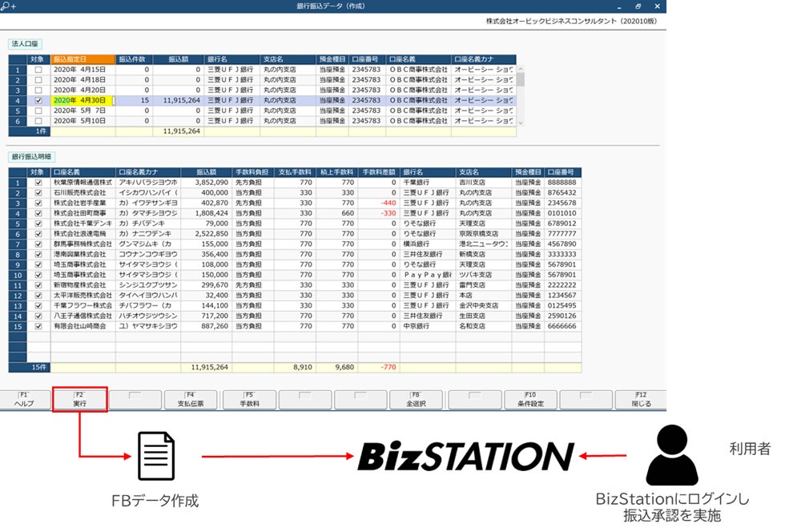The height and width of the screenshot is (532, 805).
Task: Select the highlighted 2020年 4月30日 date cell
Action: point(83,100)
